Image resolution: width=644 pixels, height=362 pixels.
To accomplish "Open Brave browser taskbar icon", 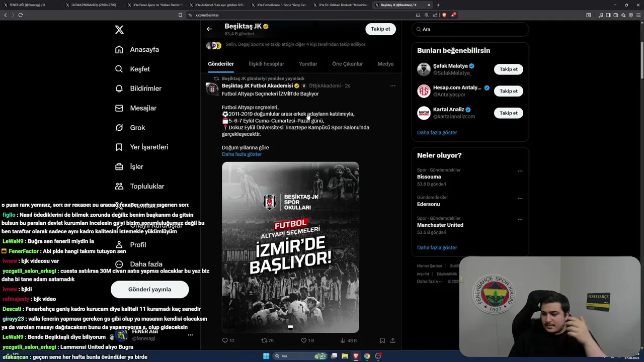I will (356, 356).
